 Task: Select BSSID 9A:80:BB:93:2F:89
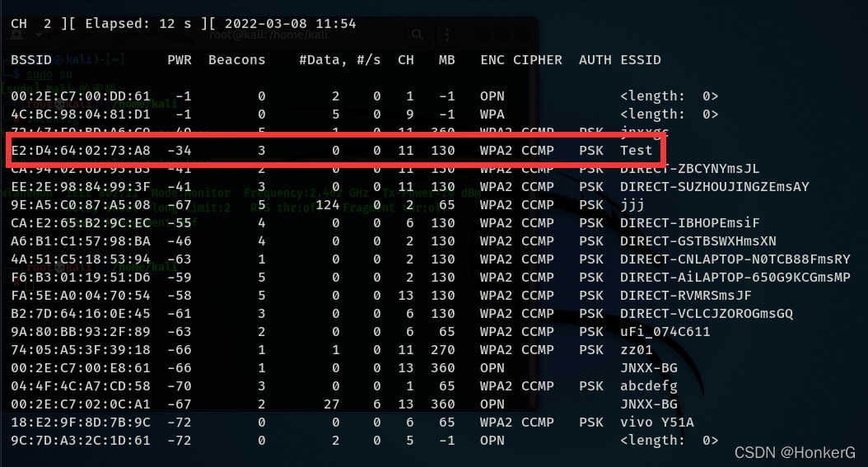point(80,332)
